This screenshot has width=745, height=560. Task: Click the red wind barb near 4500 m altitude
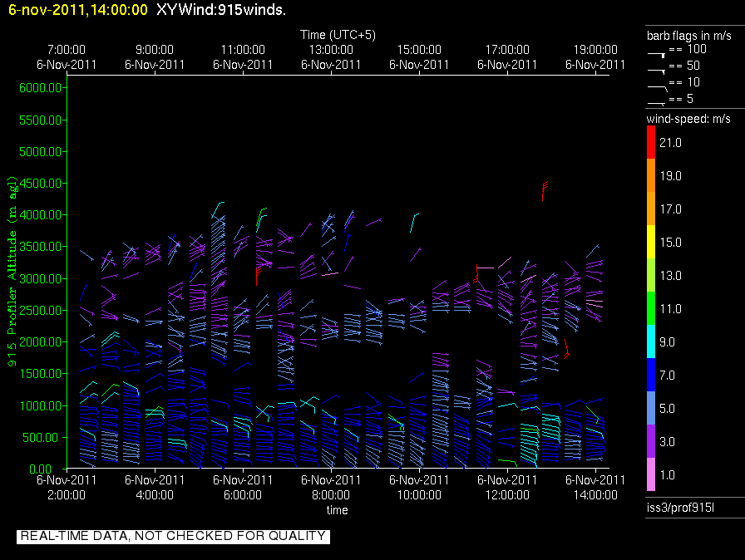coord(545,191)
